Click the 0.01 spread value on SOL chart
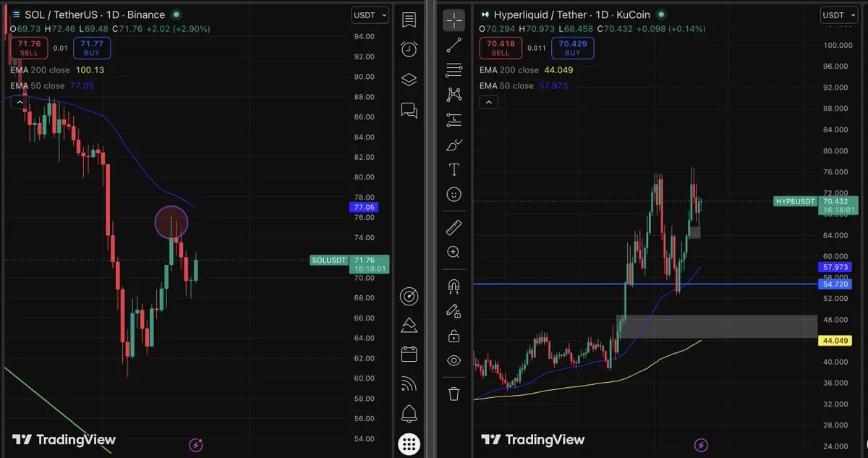The image size is (868, 458). click(60, 48)
